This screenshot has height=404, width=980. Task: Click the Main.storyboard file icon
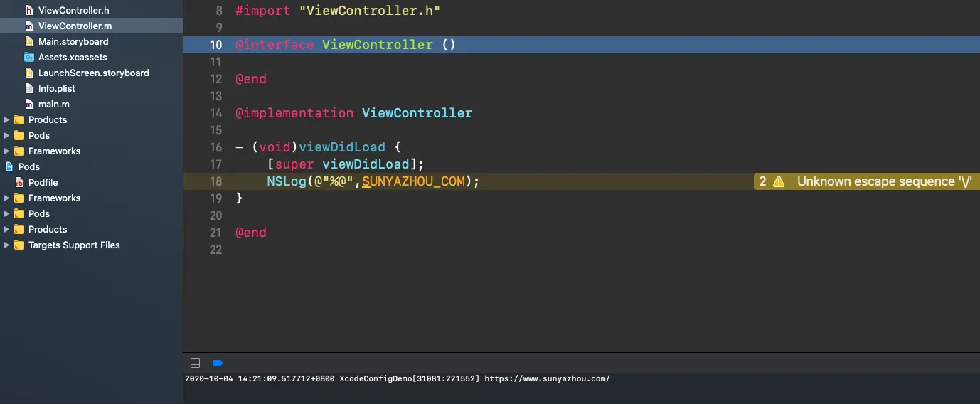29,42
